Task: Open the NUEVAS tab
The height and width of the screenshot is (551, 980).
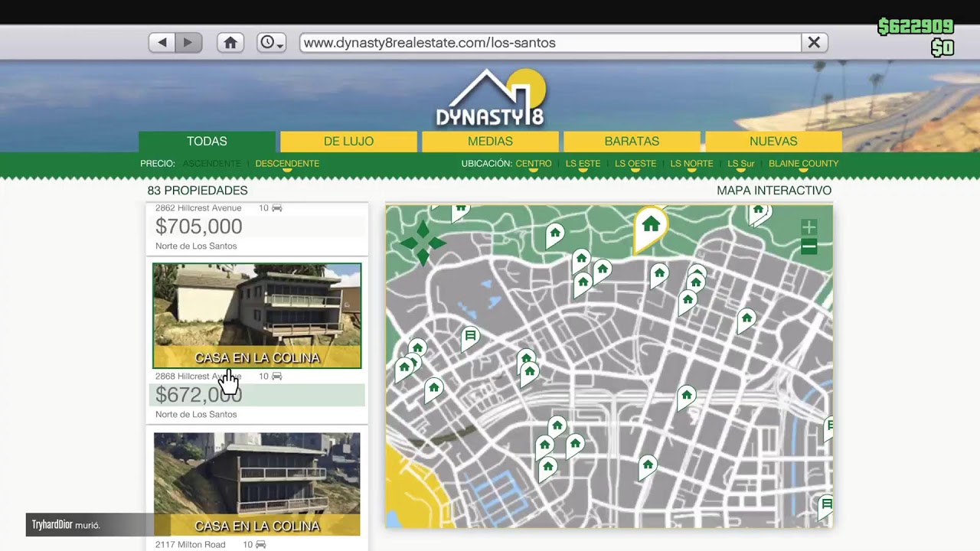Action: point(773,142)
